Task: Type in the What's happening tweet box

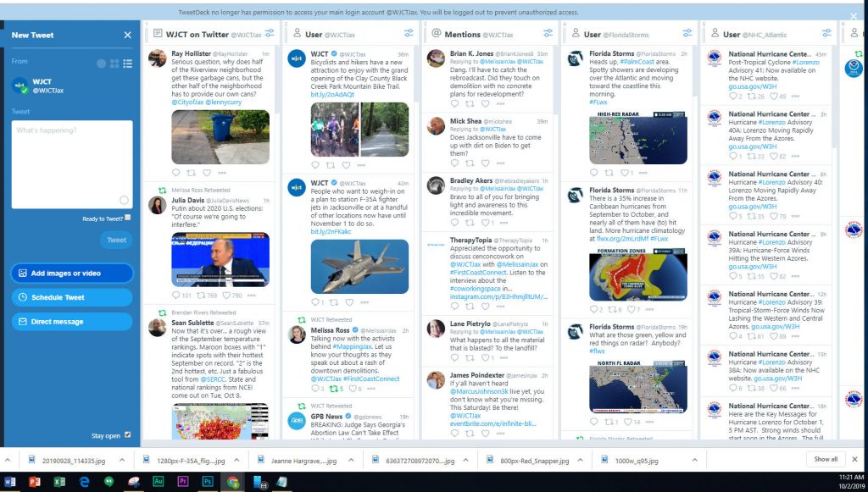Action: [71, 161]
